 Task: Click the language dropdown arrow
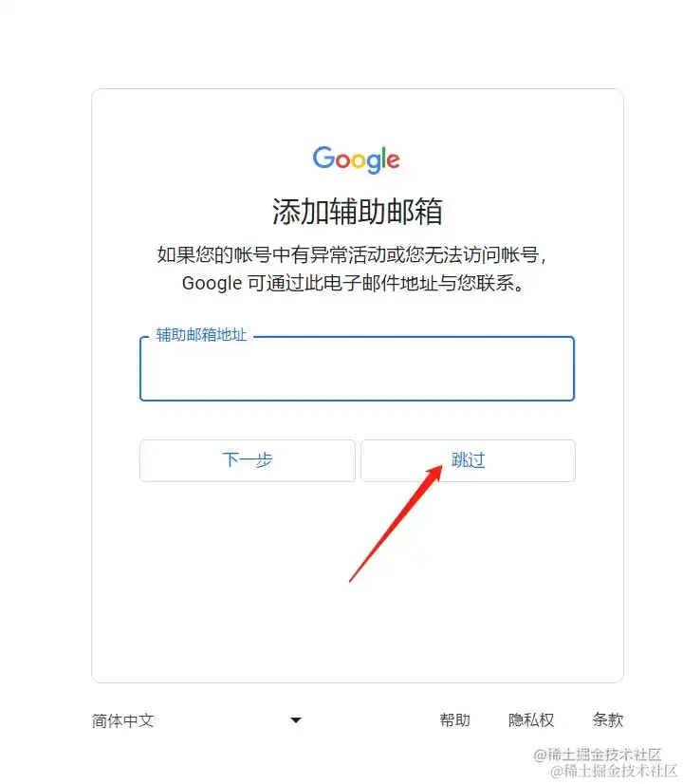296,720
